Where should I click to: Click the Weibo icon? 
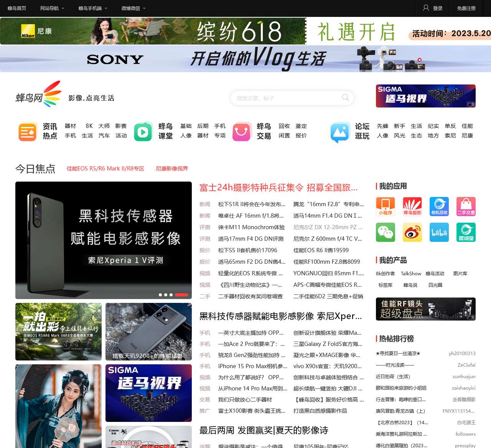412,232
